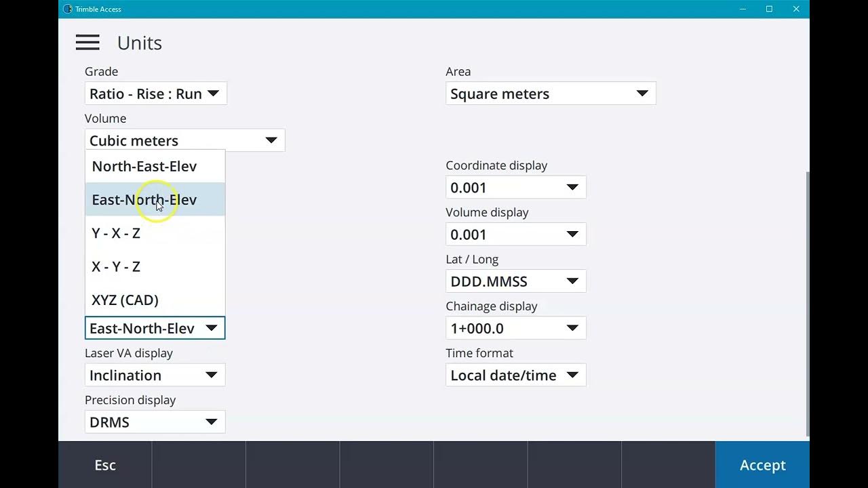Choose XYZ (CAD) coordinate order

125,300
